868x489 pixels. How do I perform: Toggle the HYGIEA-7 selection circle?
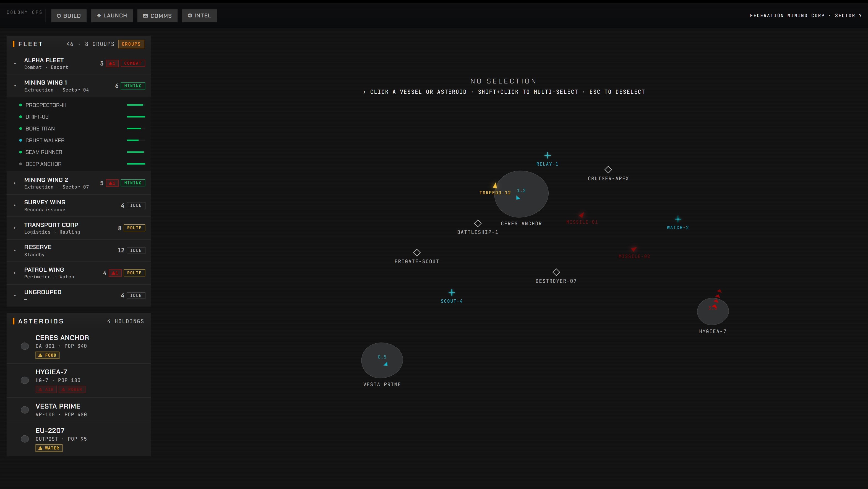coord(25,380)
